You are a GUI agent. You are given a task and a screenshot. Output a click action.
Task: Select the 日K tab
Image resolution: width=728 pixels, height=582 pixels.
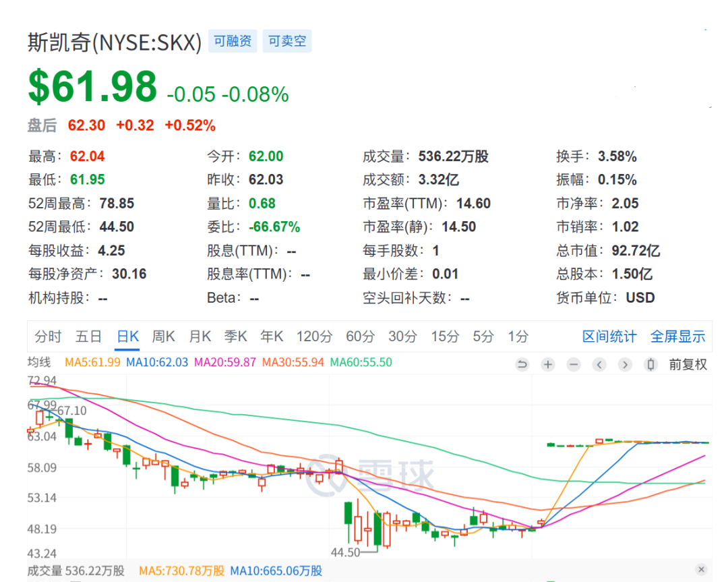(127, 337)
